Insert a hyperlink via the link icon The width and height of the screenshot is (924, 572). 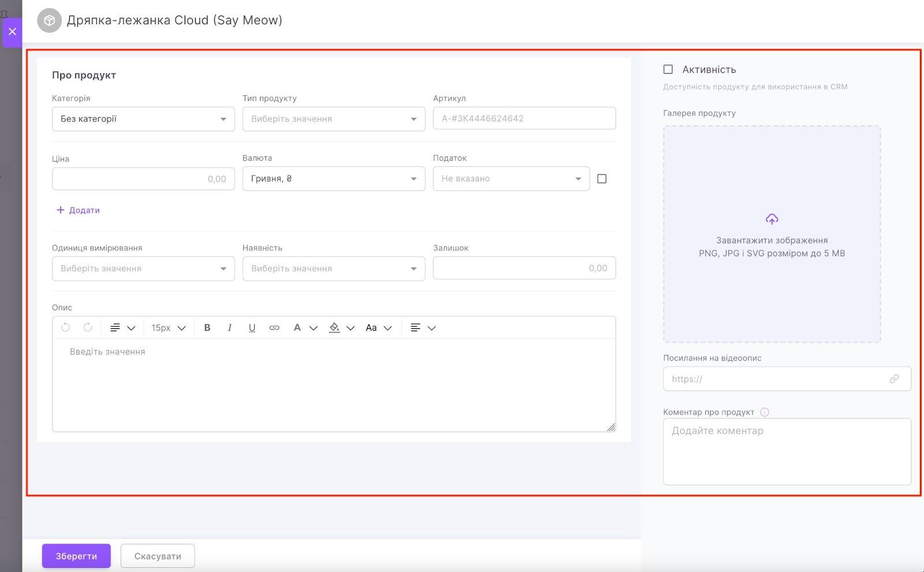[274, 327]
